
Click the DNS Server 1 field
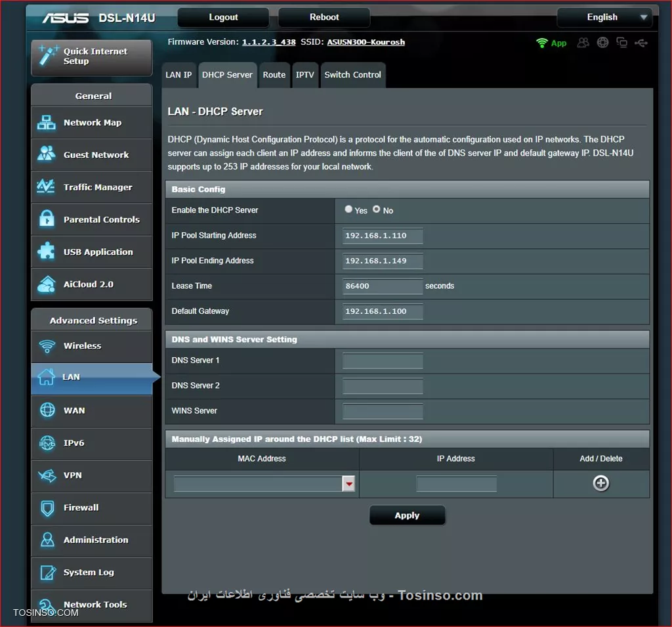[383, 360]
